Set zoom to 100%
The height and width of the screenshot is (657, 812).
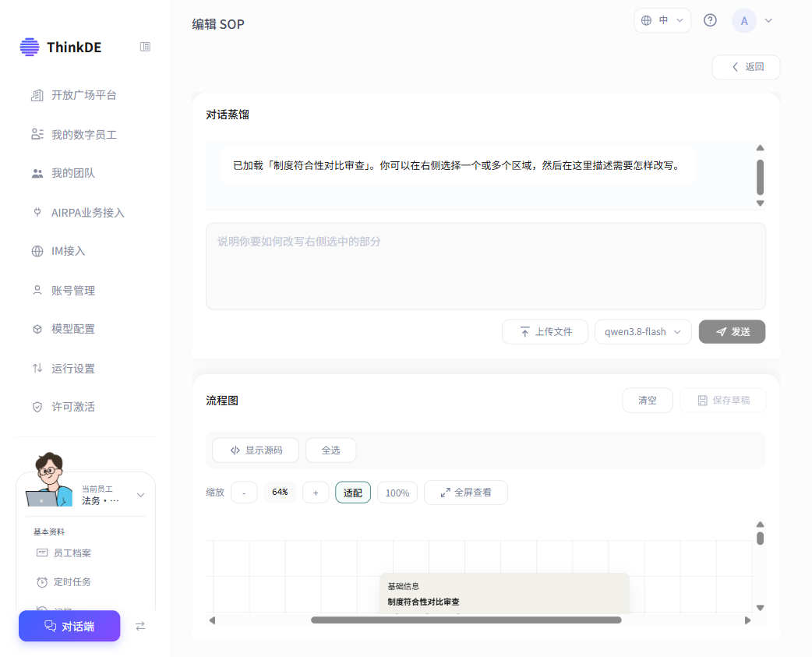[397, 493]
